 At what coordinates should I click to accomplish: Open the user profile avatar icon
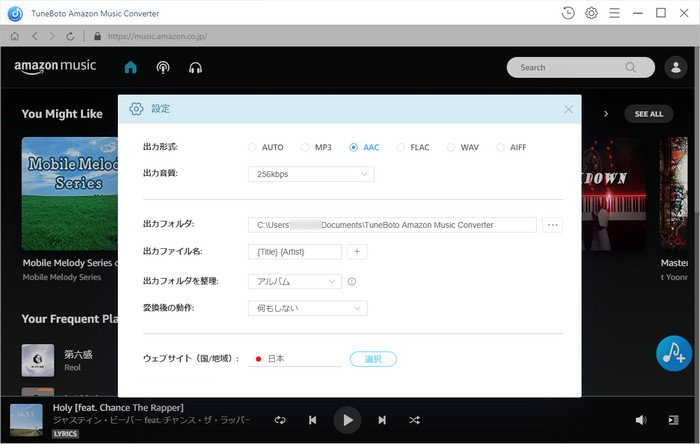[x=676, y=67]
